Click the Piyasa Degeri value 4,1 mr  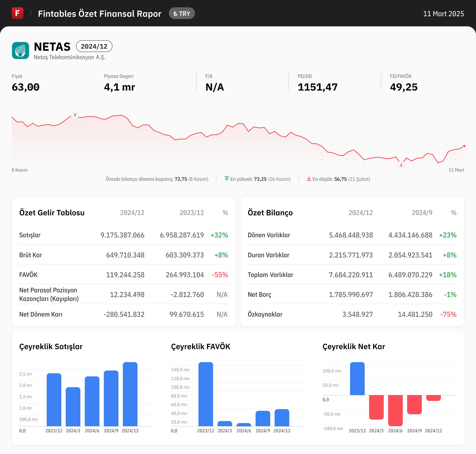click(x=120, y=87)
